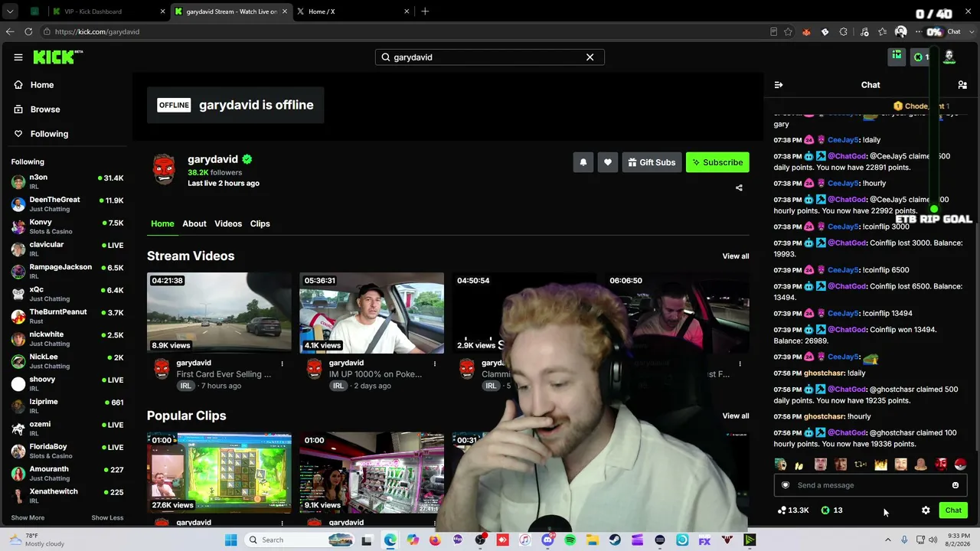
Task: Open the Kick hamburger sidebar menu
Action: 18,57
